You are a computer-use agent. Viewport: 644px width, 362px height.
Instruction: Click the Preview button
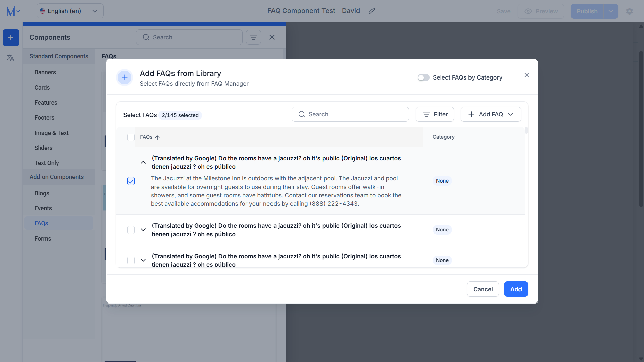point(541,11)
